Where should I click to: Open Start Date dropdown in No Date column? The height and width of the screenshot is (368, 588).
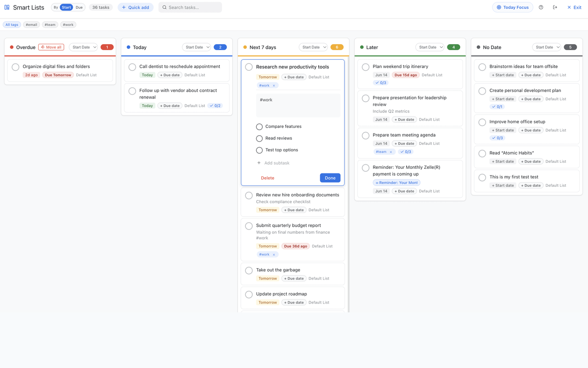[x=547, y=47]
